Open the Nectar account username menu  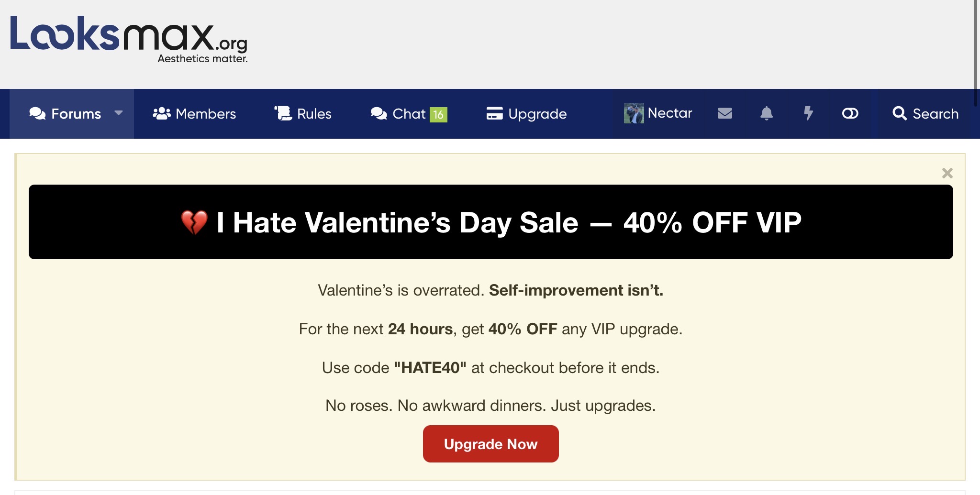coord(669,113)
